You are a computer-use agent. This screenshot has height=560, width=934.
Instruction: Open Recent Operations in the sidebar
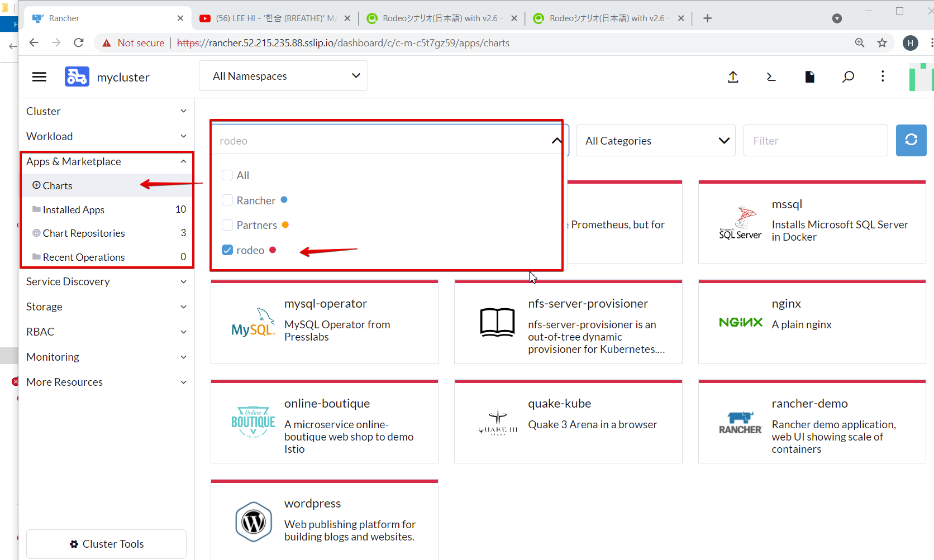107,257
